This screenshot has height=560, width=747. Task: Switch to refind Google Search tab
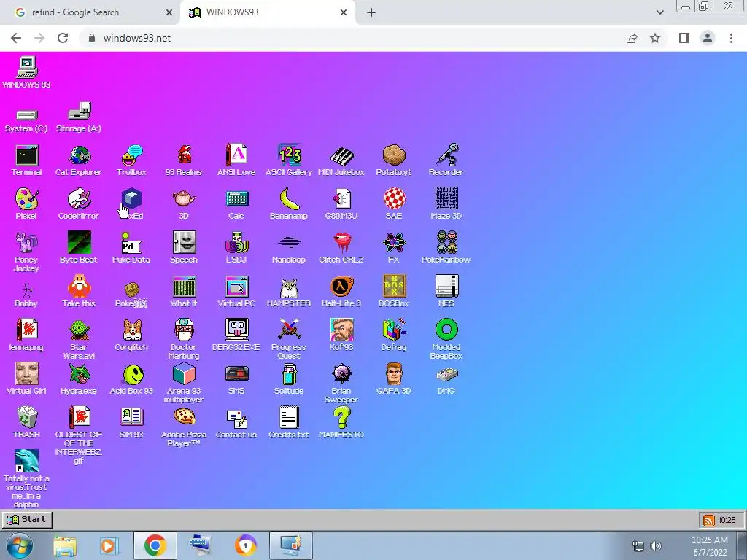click(x=90, y=12)
